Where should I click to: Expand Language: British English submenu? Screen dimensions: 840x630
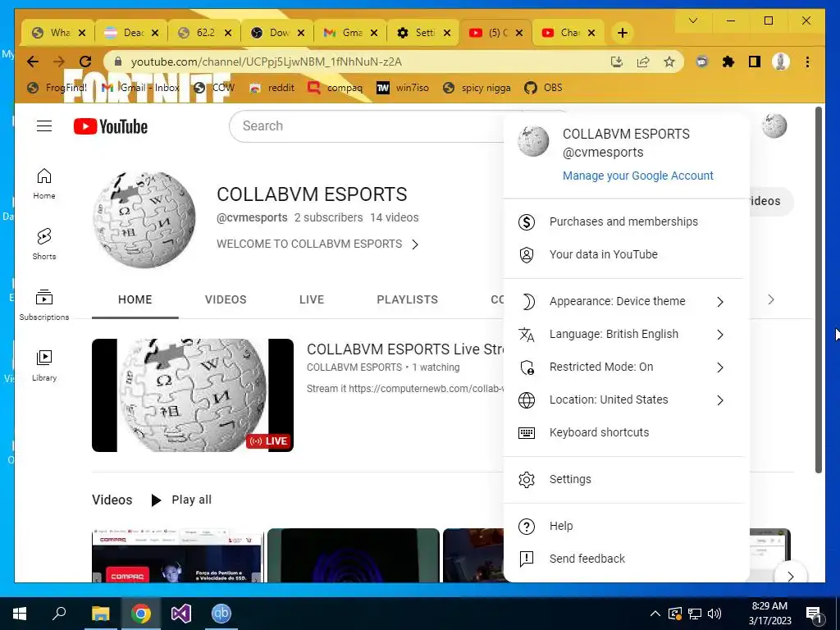click(x=623, y=335)
